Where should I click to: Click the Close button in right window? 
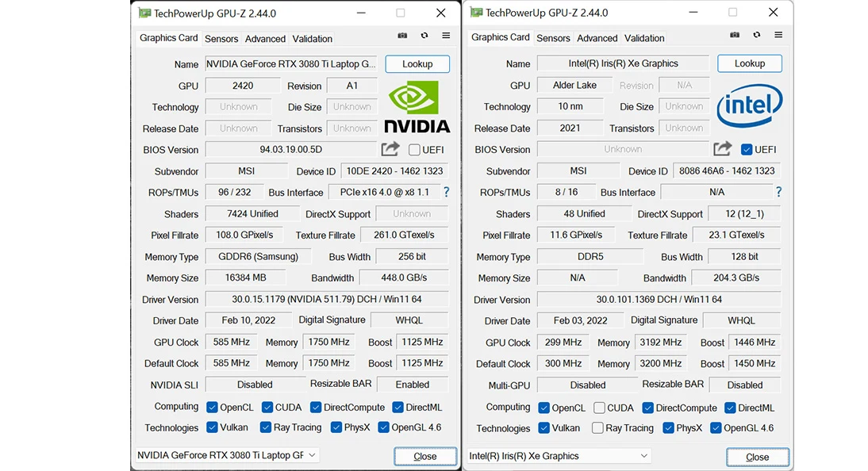point(757,457)
